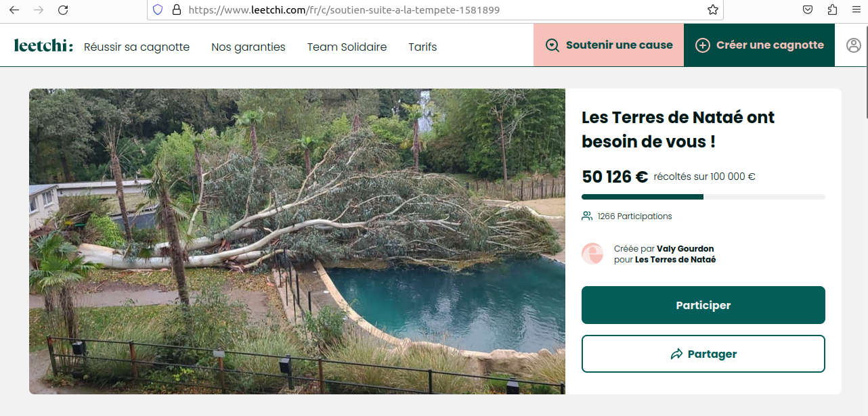The width and height of the screenshot is (868, 416).
Task: Open the Réussir sa cagnotte menu
Action: [x=137, y=47]
